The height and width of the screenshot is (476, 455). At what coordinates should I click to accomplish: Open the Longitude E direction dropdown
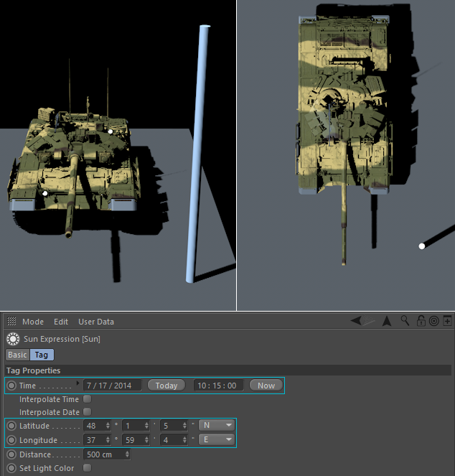click(x=217, y=439)
